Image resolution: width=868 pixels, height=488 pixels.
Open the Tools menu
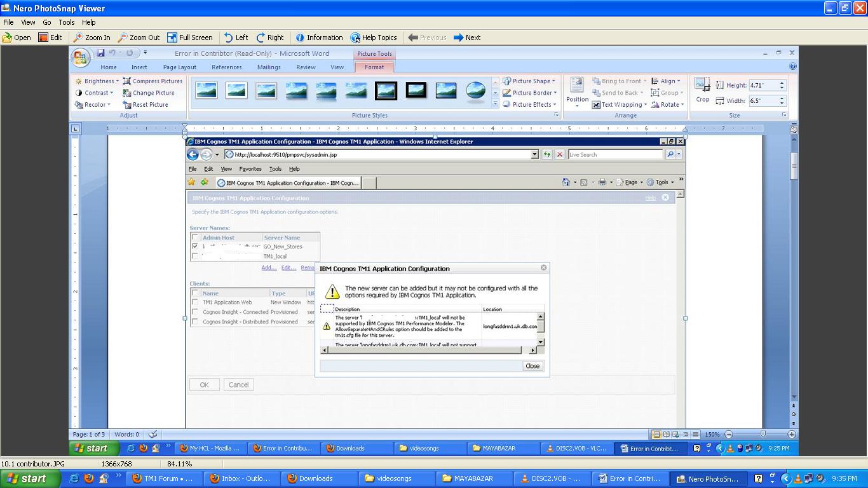click(x=67, y=22)
